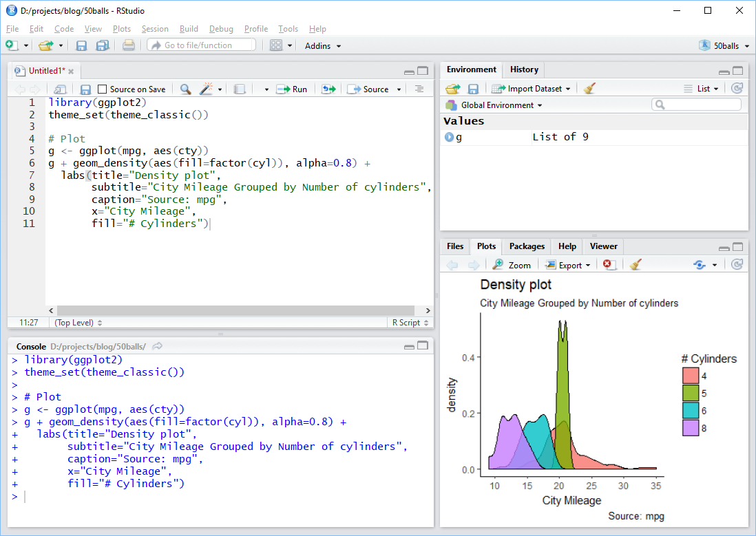Remove current plot with red X icon
Viewport: 756px width, 536px height.
(x=609, y=265)
